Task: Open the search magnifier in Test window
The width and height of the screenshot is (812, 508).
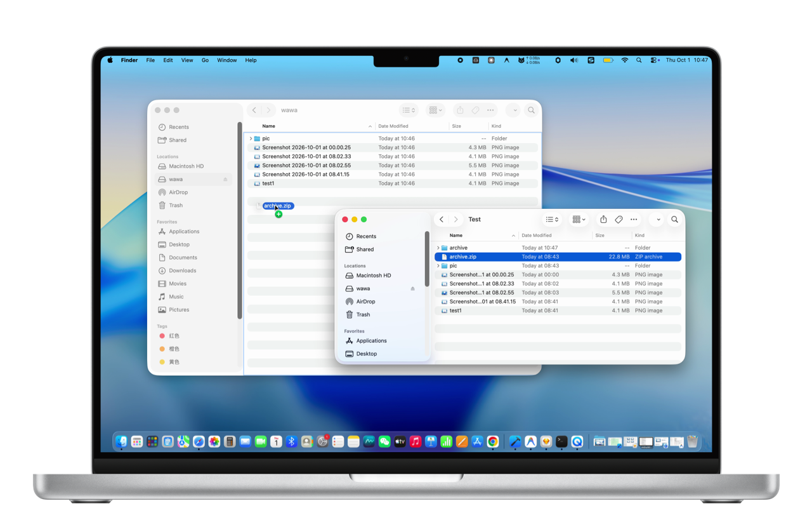Action: (674, 220)
